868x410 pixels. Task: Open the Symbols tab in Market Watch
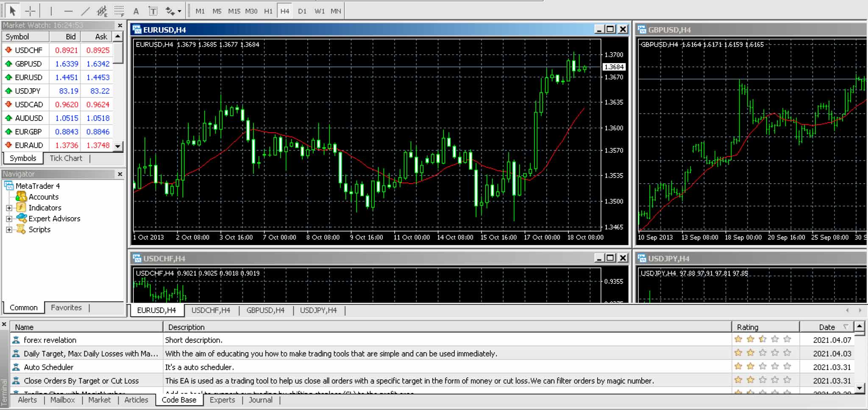click(x=23, y=158)
